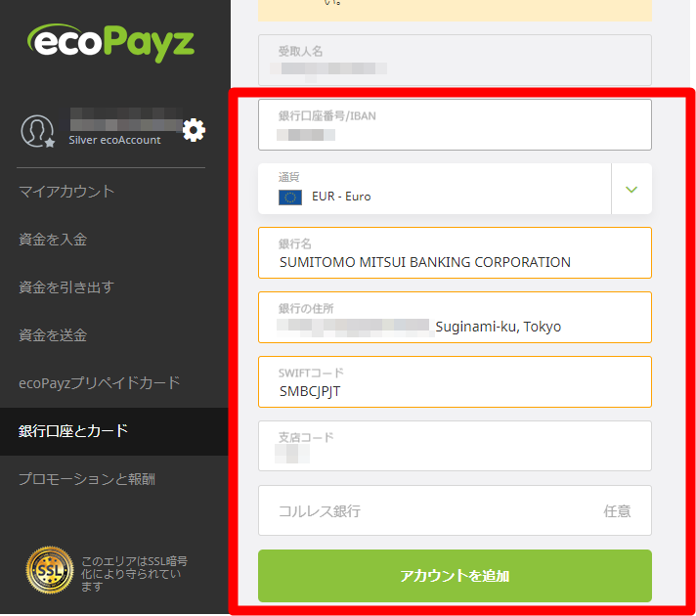The image size is (696, 616).
Task: Click the 銀行名 input field
Action: pos(455,253)
